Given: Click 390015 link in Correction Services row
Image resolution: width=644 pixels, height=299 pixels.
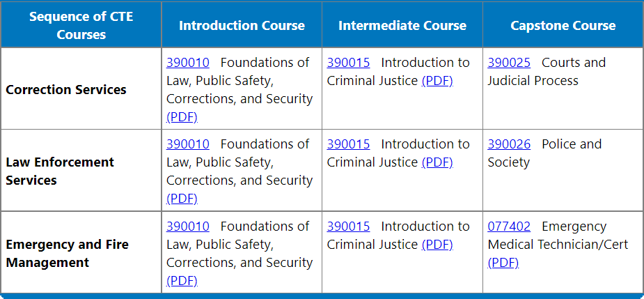Looking at the screenshot, I should pyautogui.click(x=348, y=63).
